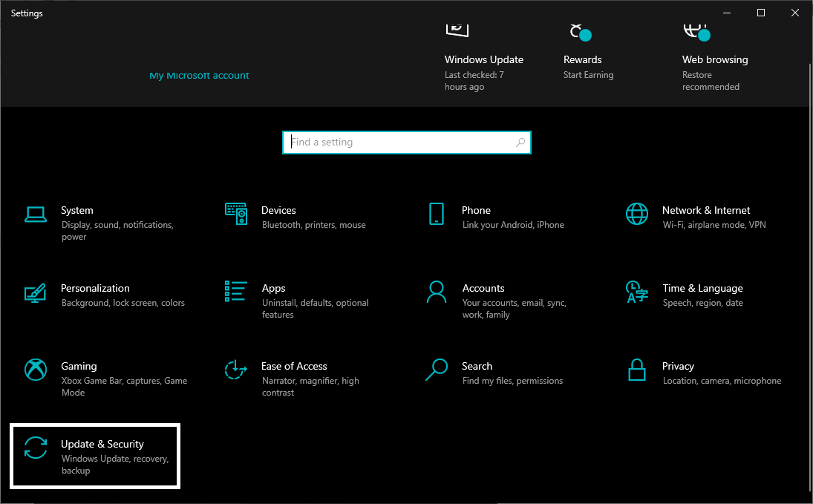Click 'Find my files, permissions' description
The height and width of the screenshot is (504, 813).
(512, 381)
